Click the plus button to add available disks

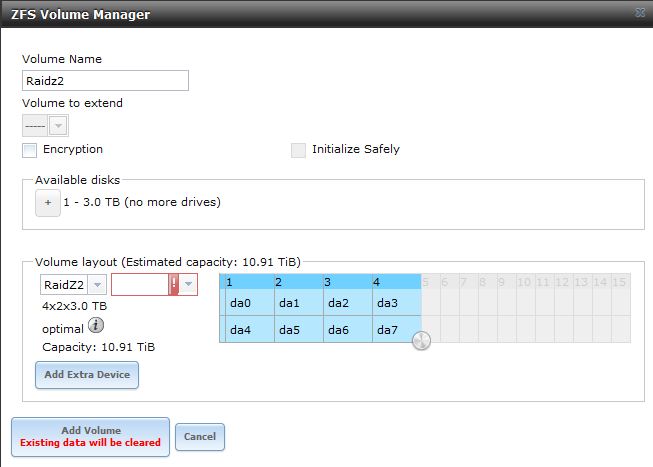[48, 203]
